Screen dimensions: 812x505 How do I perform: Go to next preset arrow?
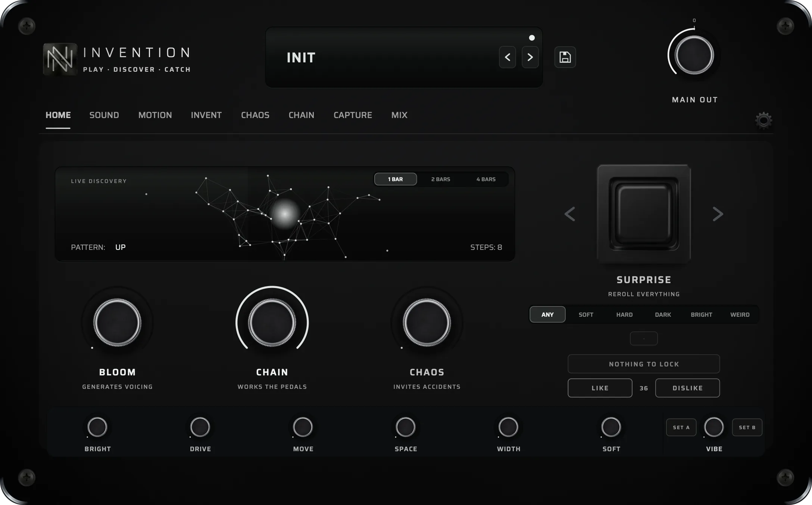[530, 57]
